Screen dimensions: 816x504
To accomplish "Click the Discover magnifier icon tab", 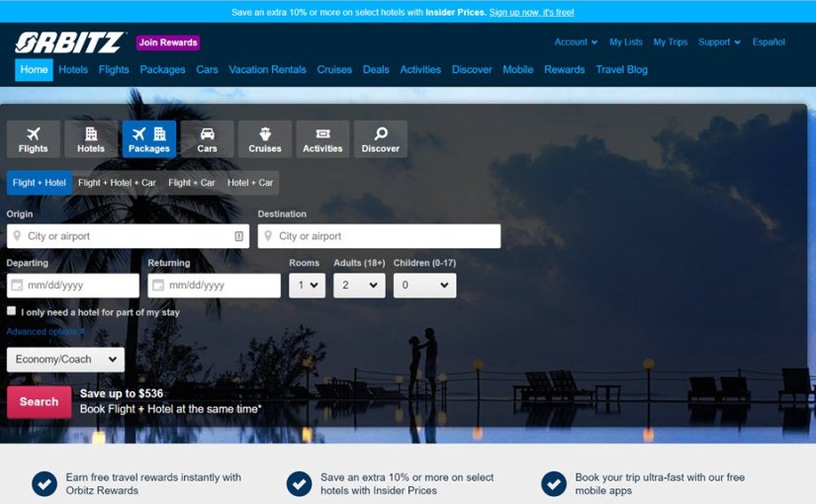I will (x=380, y=139).
